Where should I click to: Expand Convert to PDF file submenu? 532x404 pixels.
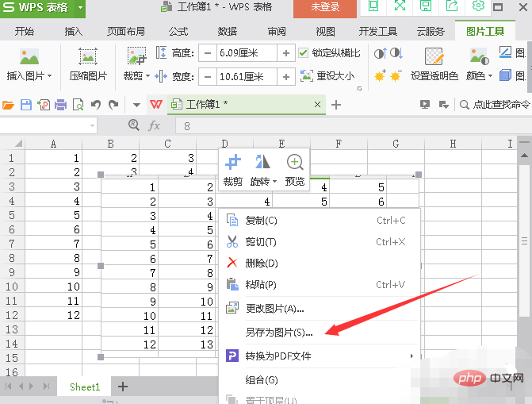411,356
